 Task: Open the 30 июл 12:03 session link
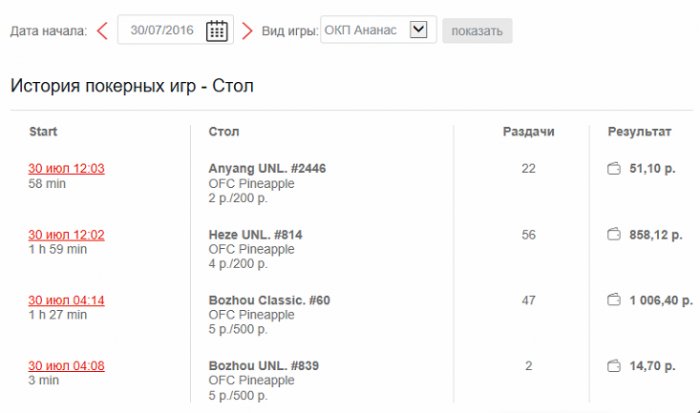(66, 169)
